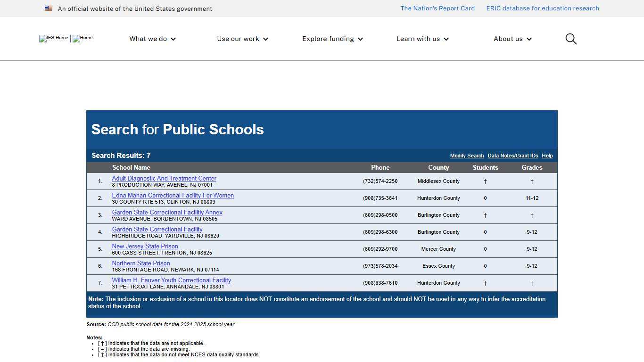This screenshot has height=362, width=644.
Task: Open the search magnifier icon
Action: point(570,39)
